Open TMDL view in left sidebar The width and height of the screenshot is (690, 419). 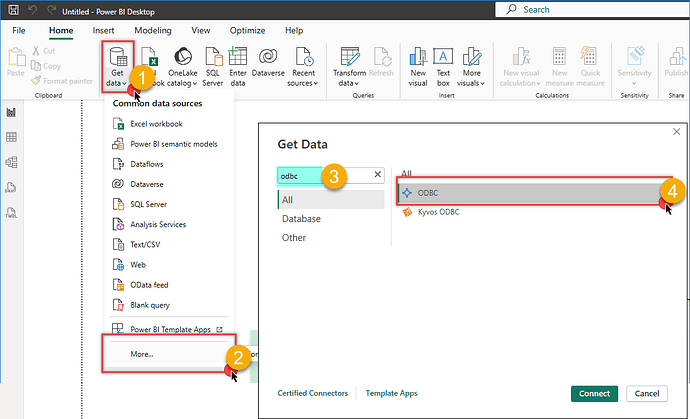pos(11,213)
